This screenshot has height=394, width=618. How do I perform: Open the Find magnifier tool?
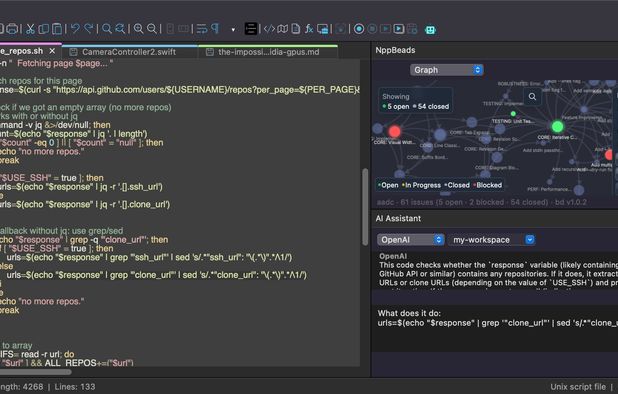point(107,29)
